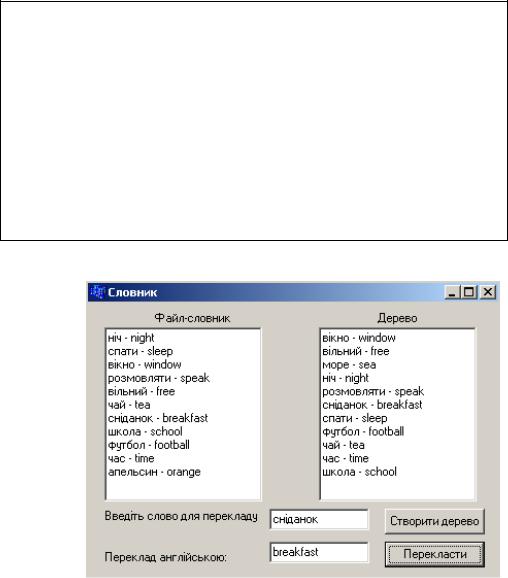Select 'ніч - night' in the Дерево list

(345, 378)
